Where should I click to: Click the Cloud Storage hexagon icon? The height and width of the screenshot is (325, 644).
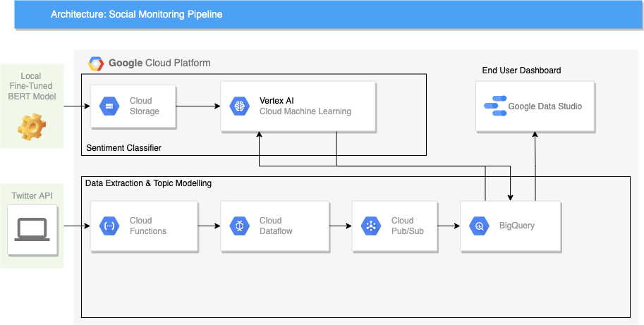click(x=109, y=106)
